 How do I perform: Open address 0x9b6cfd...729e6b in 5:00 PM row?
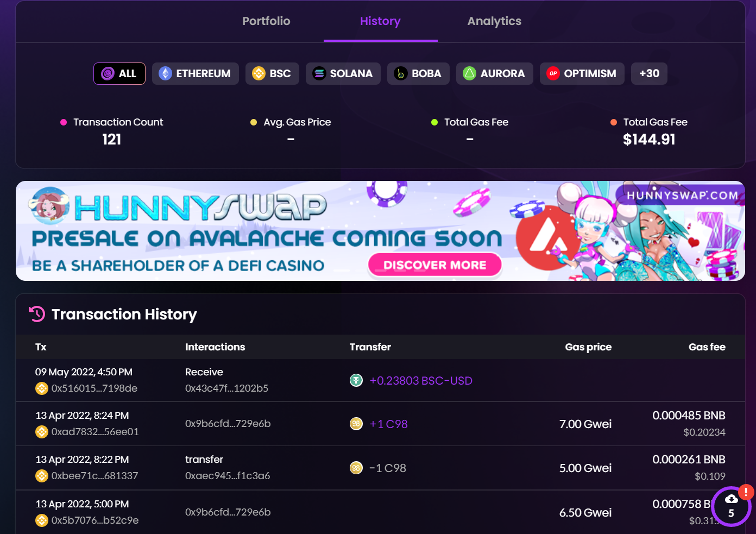[x=228, y=512]
